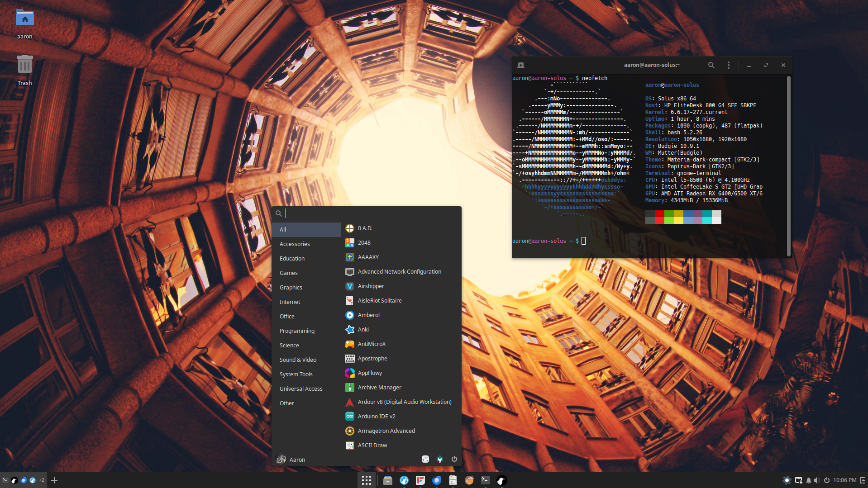Open the network status tray icon
This screenshot has height=488, width=868.
point(798,480)
